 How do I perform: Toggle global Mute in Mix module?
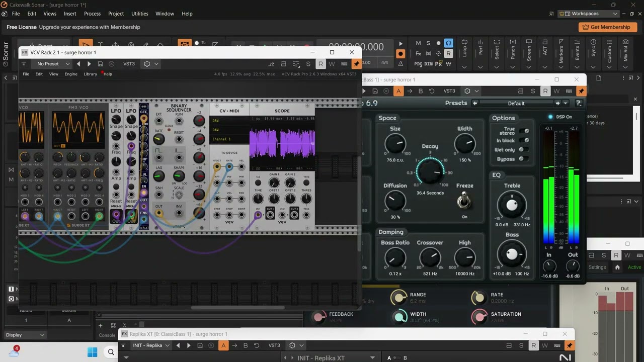(x=418, y=43)
